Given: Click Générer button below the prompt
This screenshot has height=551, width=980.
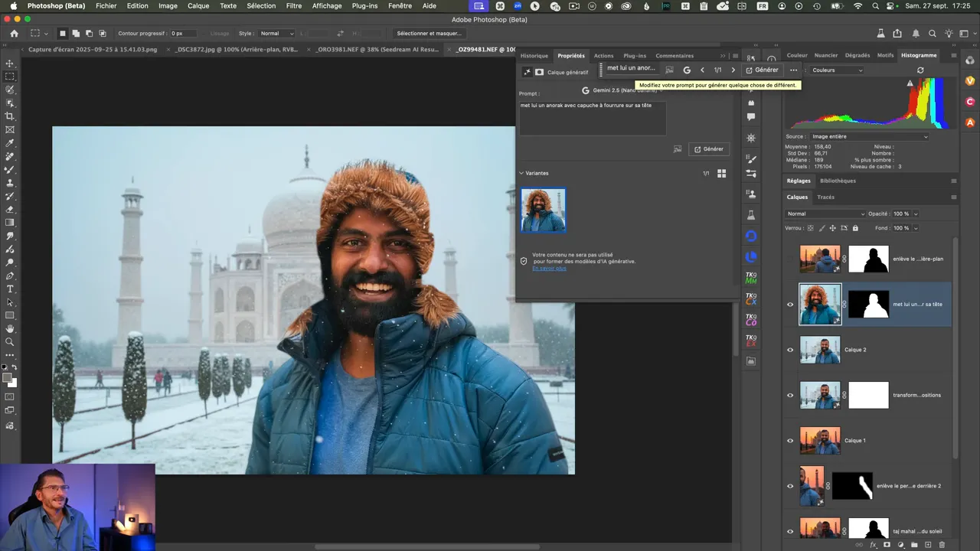Looking at the screenshot, I should pos(708,149).
